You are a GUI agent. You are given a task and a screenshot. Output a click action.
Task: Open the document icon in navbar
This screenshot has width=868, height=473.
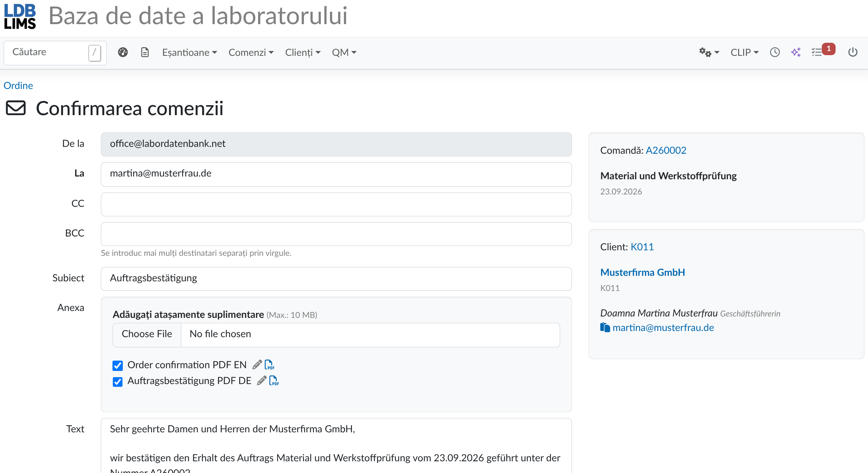[145, 52]
